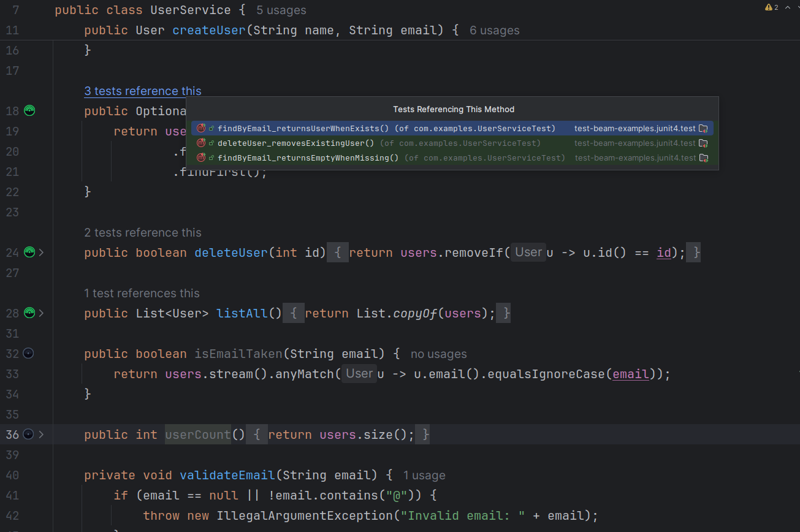Click module folder icon in deleteUser_removesExistingUser row
This screenshot has height=532, width=800.
pos(703,143)
